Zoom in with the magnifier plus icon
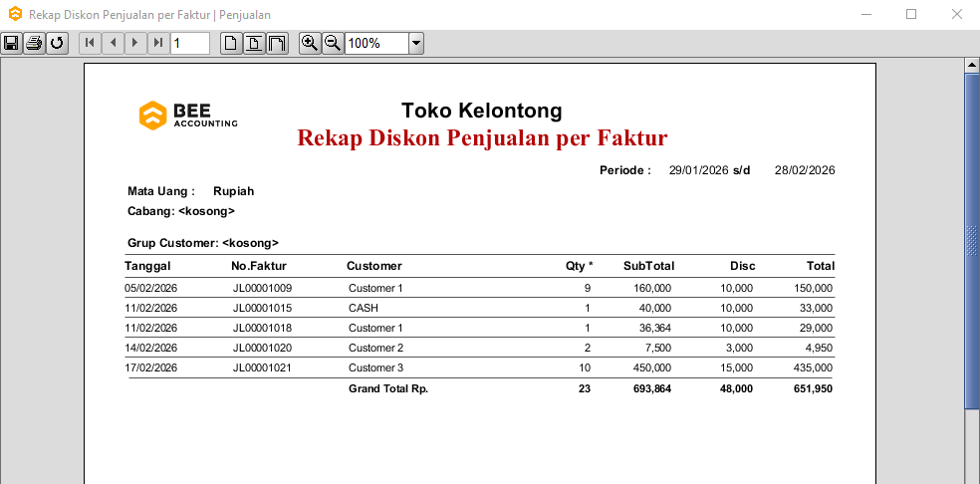The height and width of the screenshot is (484, 980). (310, 43)
